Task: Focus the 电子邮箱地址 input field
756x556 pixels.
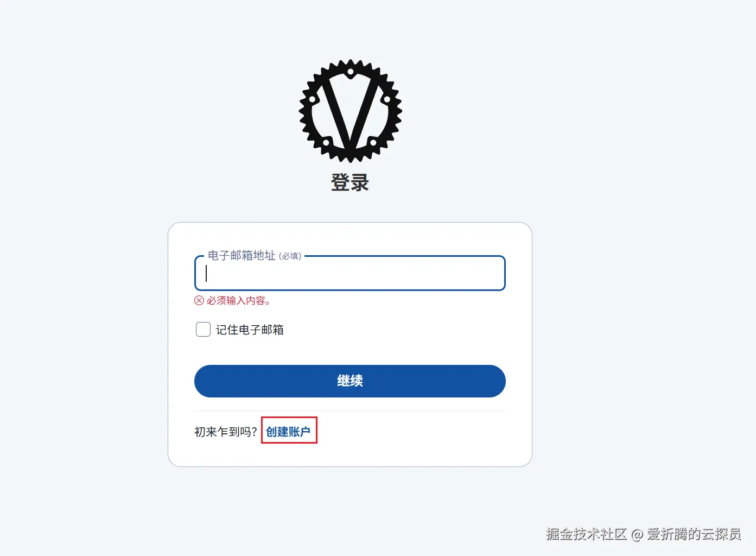Action: point(350,273)
